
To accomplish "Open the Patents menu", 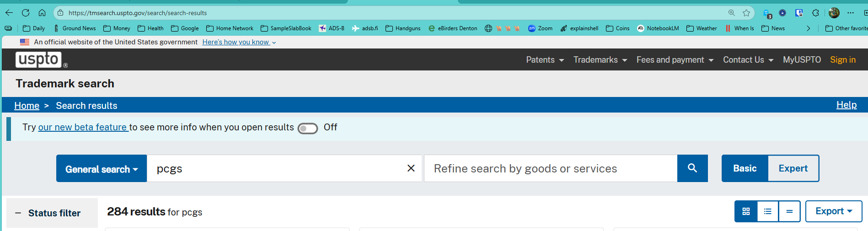I will pyautogui.click(x=545, y=60).
